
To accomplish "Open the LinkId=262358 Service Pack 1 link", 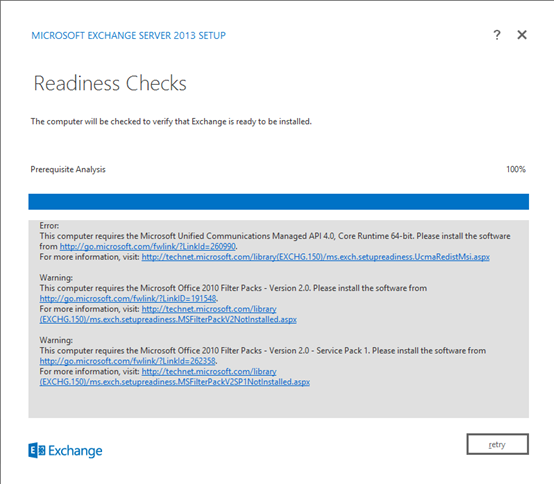I will point(128,361).
